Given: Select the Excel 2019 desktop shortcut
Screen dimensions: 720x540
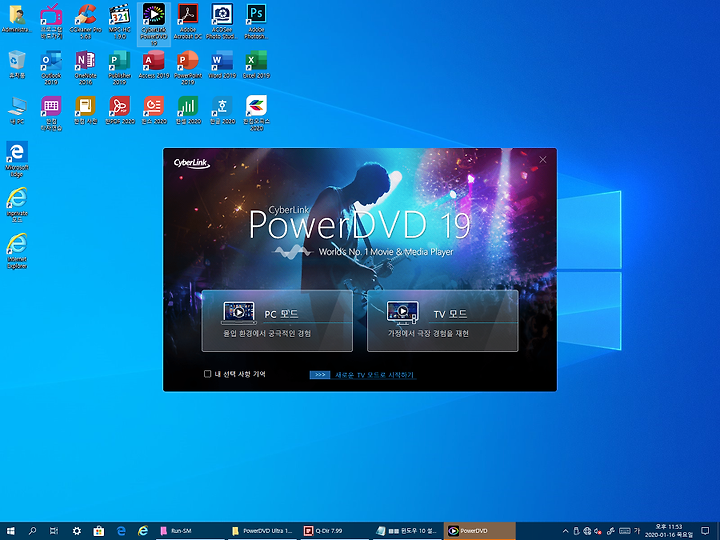Looking at the screenshot, I should click(256, 65).
